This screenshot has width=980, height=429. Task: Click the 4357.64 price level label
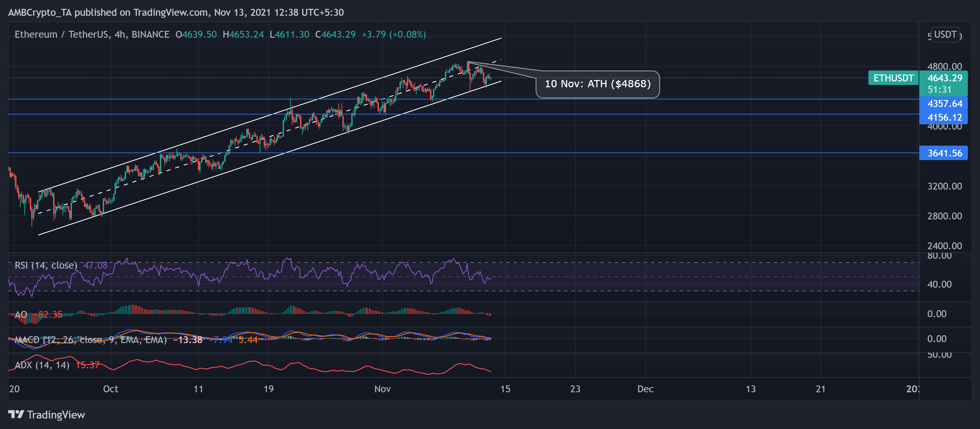(x=944, y=103)
